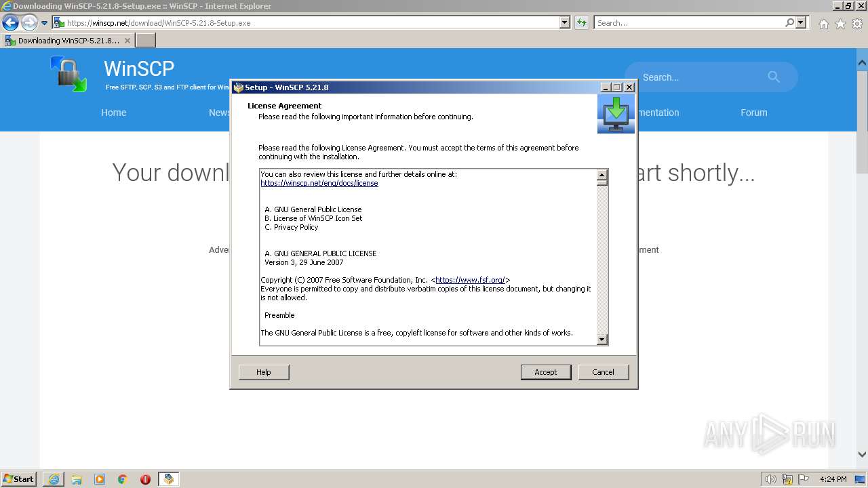Open the recent pages dropdown arrow
868x488 pixels.
point(45,23)
